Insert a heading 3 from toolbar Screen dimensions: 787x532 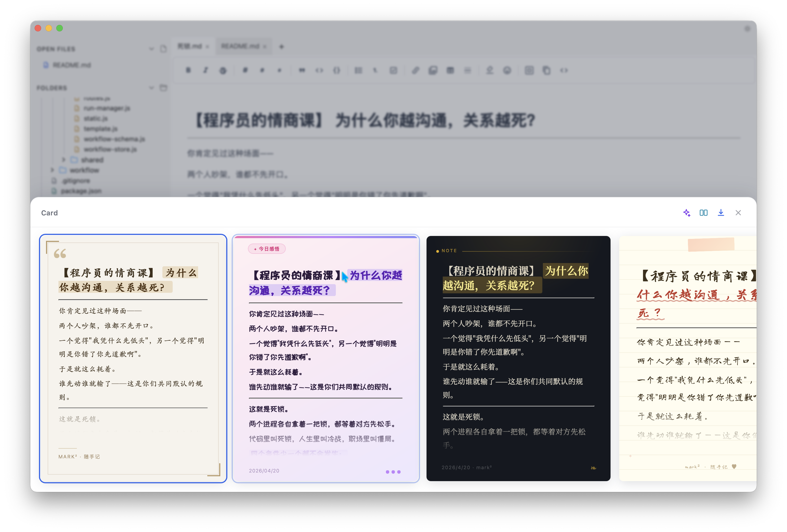pos(279,70)
